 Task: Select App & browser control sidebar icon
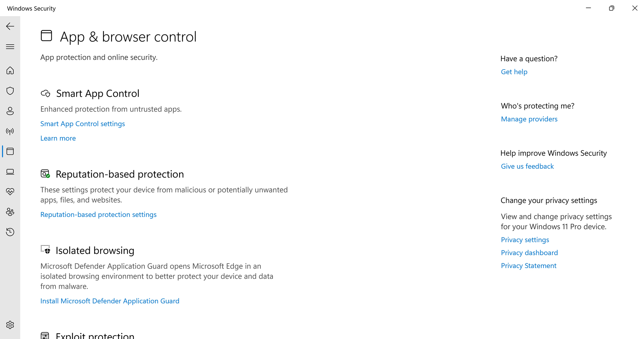(x=10, y=151)
